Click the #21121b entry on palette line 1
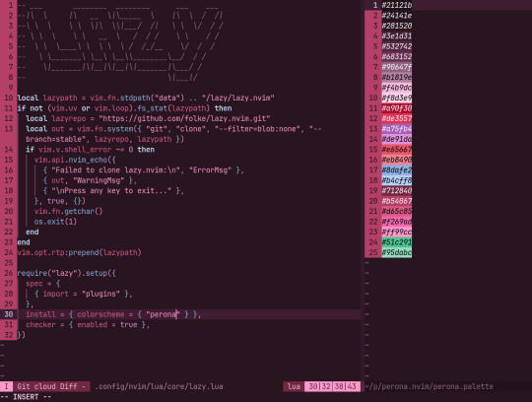The height and width of the screenshot is (402, 532). click(397, 5)
